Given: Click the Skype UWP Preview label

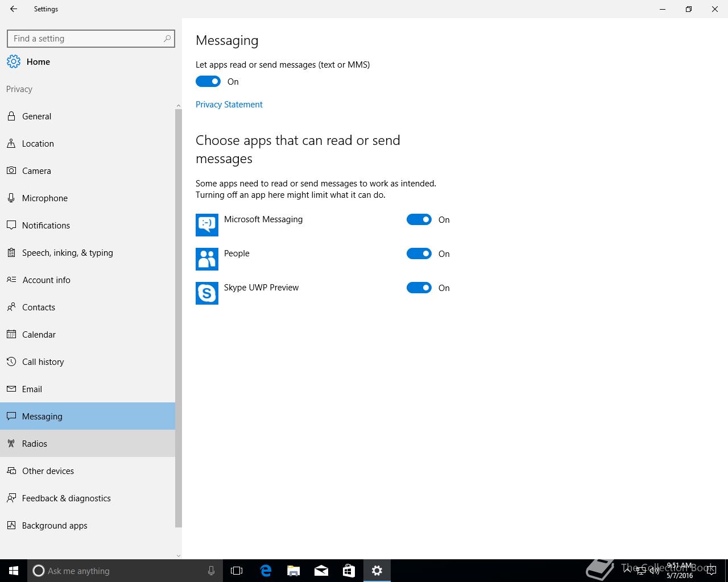Looking at the screenshot, I should [x=261, y=288].
